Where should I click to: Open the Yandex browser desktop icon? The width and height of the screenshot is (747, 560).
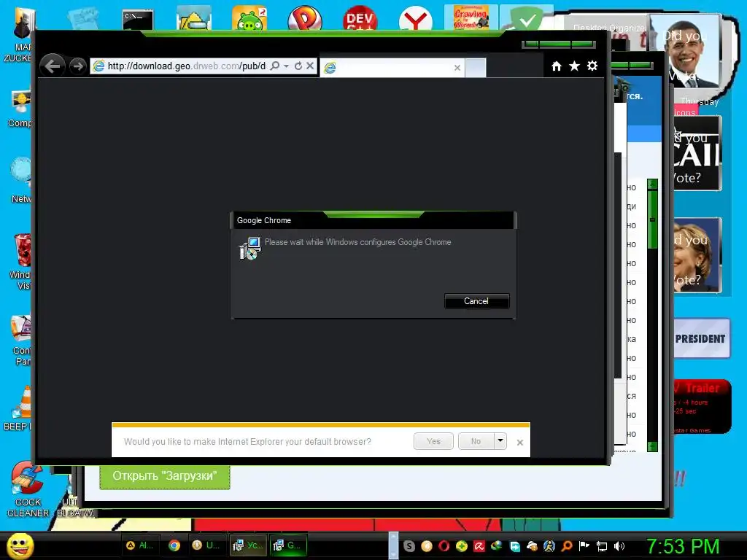(415, 19)
